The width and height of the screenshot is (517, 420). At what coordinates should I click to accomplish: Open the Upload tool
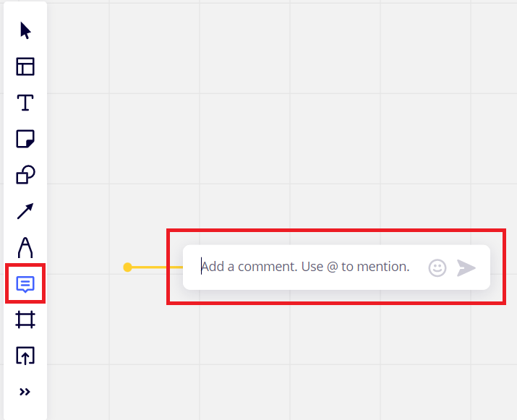coord(25,356)
